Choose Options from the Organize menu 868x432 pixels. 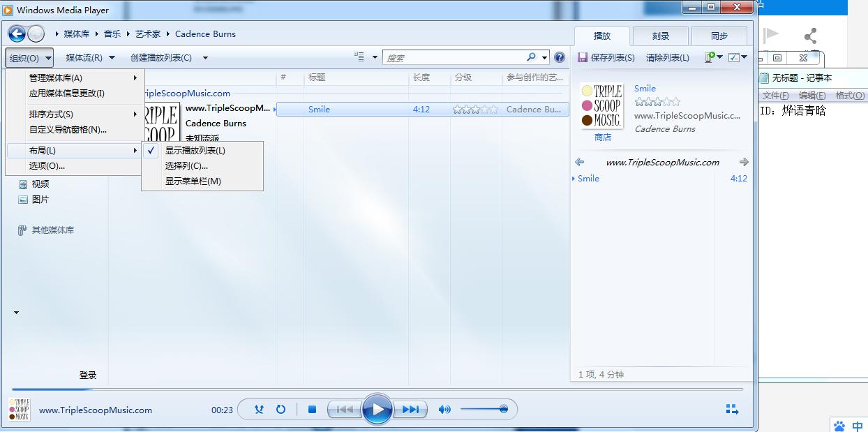coord(75,166)
